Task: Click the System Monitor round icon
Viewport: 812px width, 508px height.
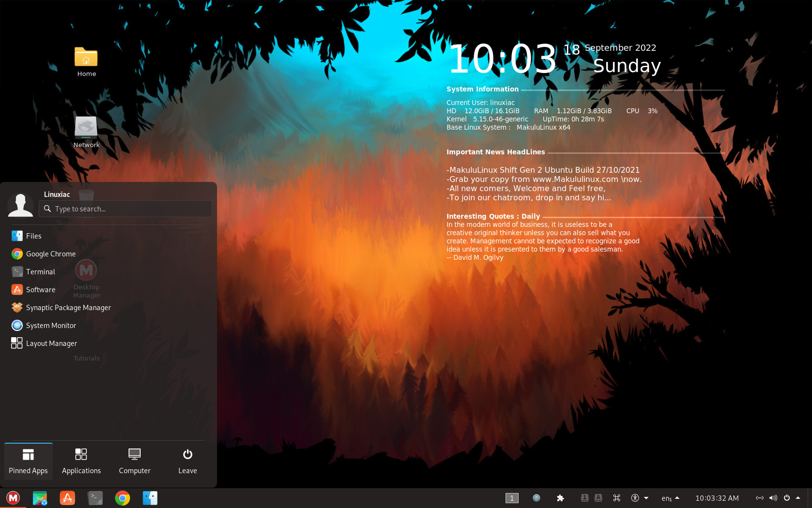Action: click(x=17, y=325)
